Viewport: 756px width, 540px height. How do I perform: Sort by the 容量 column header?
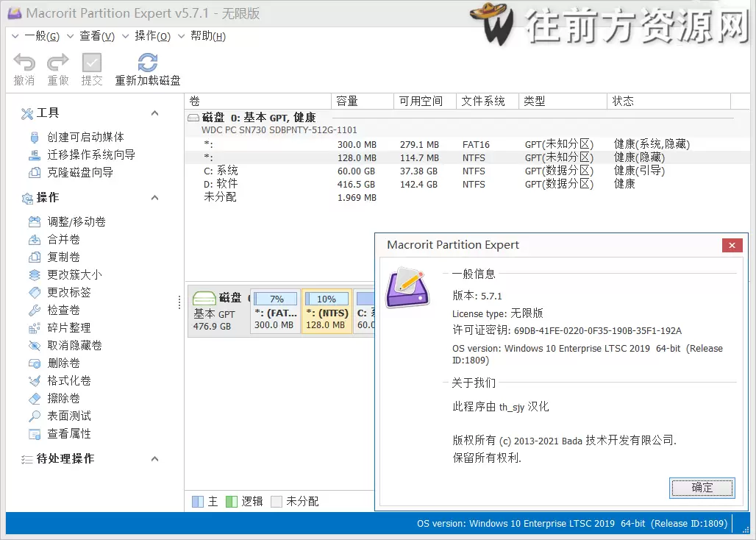[363, 102]
